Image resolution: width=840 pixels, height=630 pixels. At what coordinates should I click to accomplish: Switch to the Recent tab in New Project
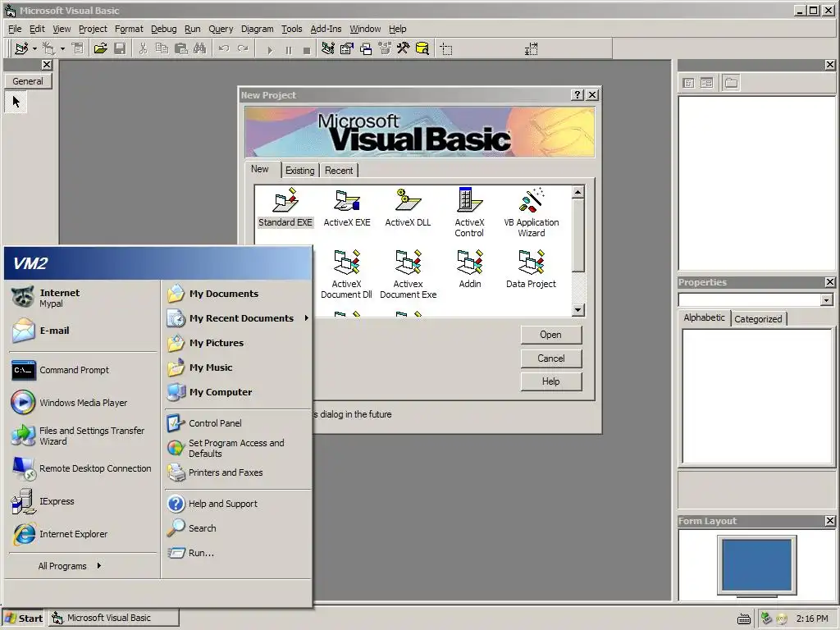pyautogui.click(x=339, y=171)
